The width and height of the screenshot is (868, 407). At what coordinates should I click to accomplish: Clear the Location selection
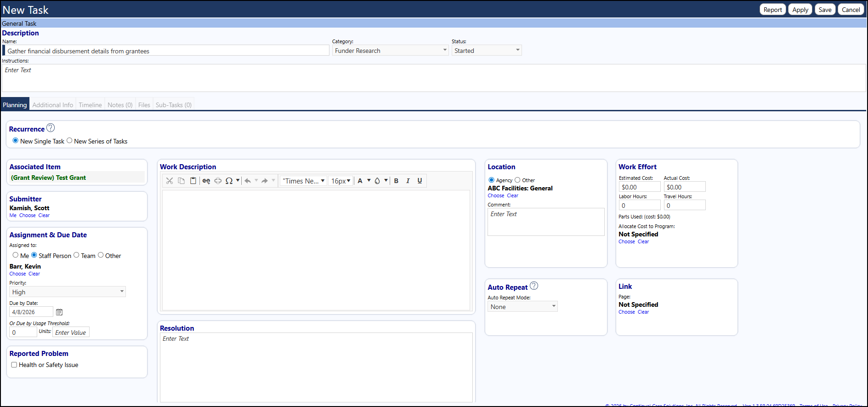pos(513,195)
